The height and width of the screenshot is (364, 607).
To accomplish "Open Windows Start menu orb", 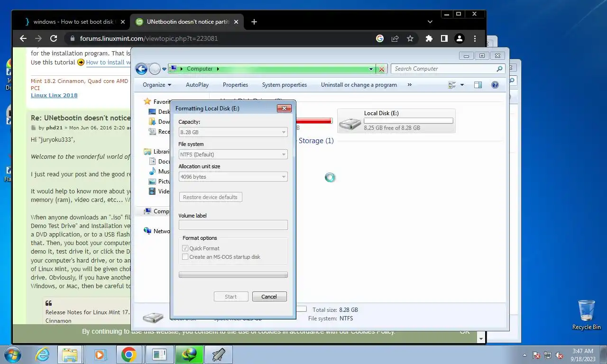I will coord(12,355).
